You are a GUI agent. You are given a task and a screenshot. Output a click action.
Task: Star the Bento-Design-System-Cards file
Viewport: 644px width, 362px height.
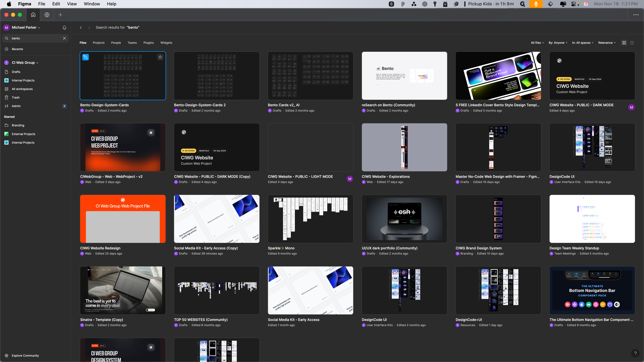click(160, 57)
